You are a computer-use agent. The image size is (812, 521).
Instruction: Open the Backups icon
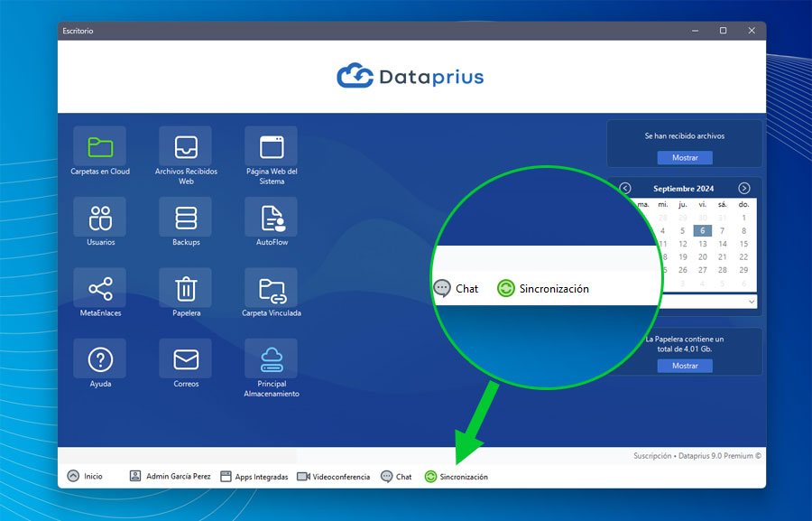[x=186, y=218]
